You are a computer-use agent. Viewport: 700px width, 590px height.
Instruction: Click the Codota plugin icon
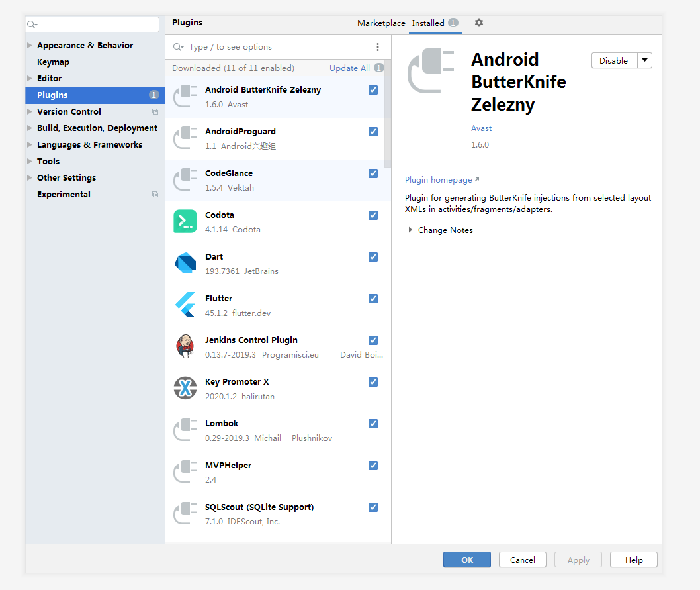185,221
